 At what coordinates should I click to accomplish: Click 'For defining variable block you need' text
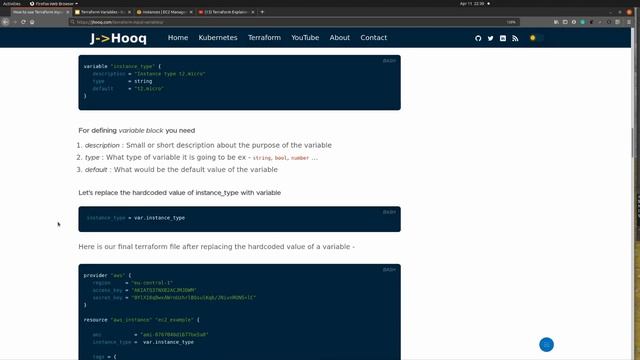tap(137, 131)
